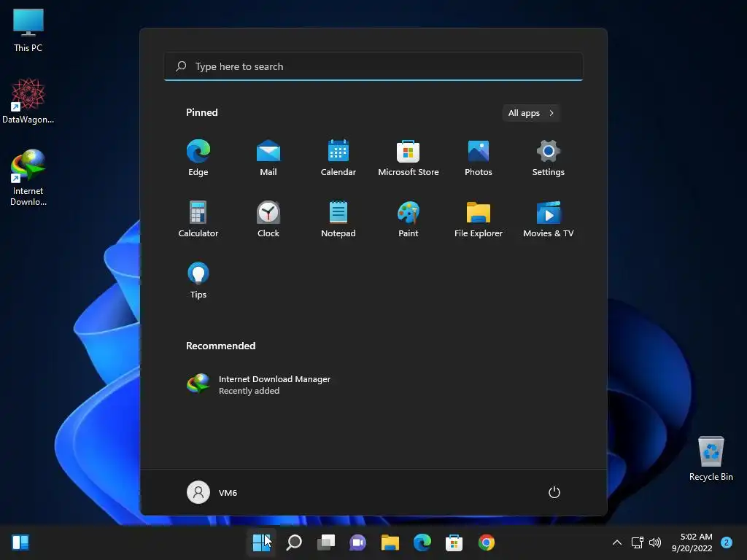747x560 pixels.
Task: Close Start menu via taskbar Start button
Action: (262, 542)
